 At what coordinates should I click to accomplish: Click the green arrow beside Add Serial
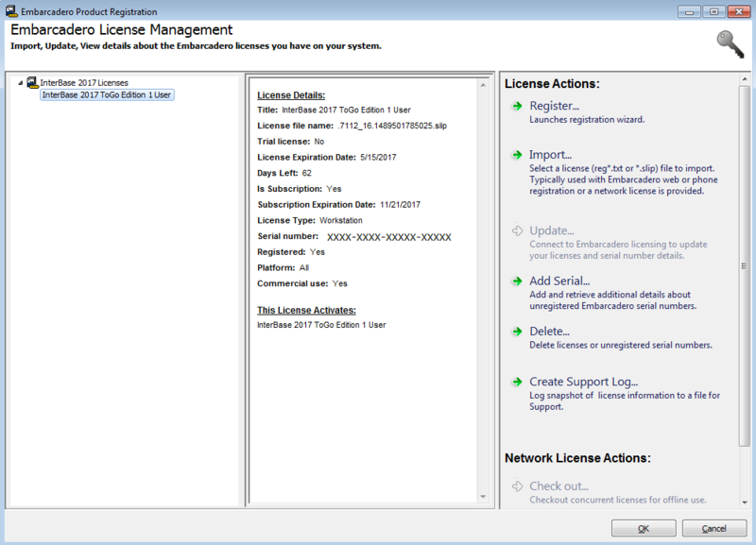tap(517, 281)
